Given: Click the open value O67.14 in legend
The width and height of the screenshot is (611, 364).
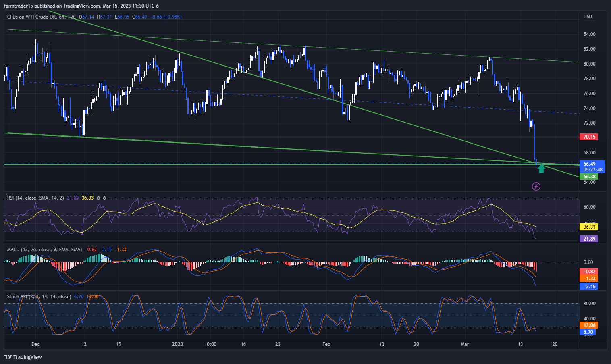Looking at the screenshot, I should click(87, 17).
